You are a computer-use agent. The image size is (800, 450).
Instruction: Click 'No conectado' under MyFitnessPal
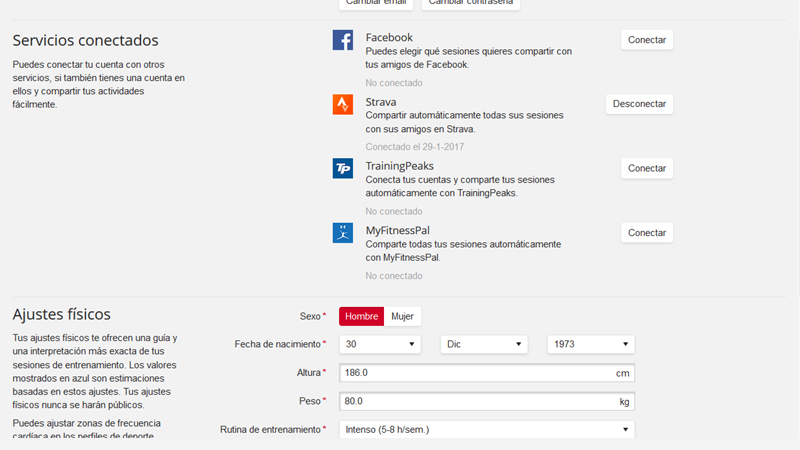(394, 276)
